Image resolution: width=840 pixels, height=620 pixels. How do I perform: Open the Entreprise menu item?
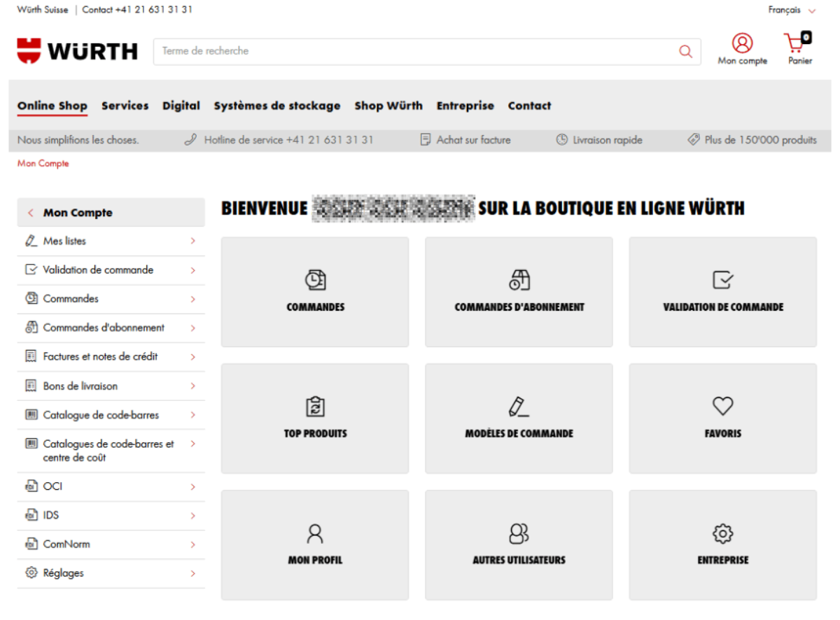(465, 106)
